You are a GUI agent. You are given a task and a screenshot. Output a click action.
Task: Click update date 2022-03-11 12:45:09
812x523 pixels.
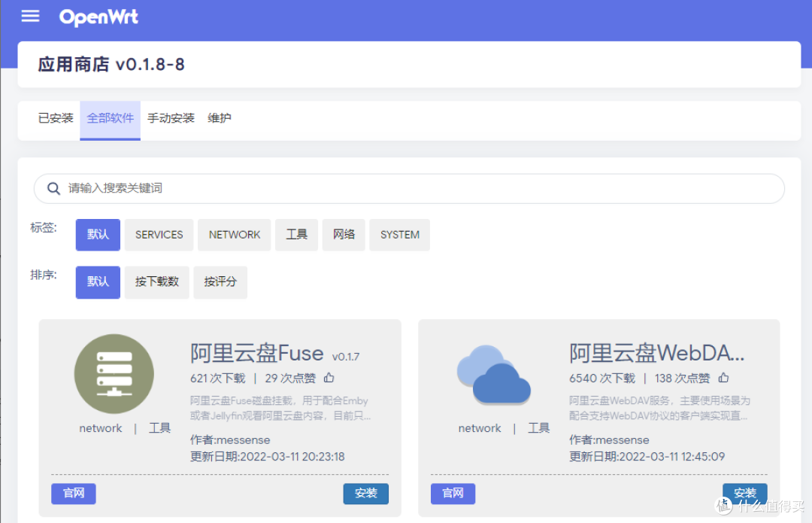coord(647,457)
